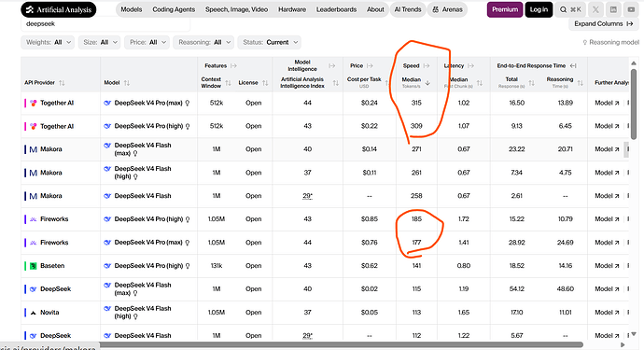The image size is (644, 350).
Task: Open Model link in Baseten row
Action: pos(607,266)
